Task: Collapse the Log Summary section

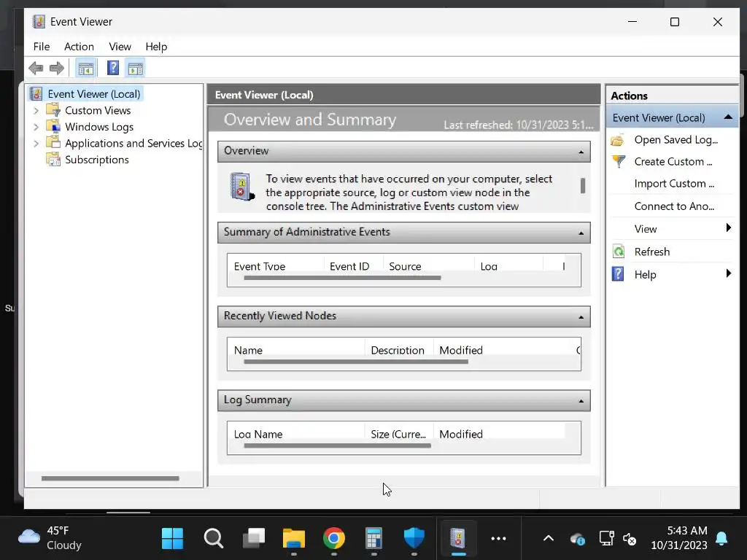Action: point(581,402)
